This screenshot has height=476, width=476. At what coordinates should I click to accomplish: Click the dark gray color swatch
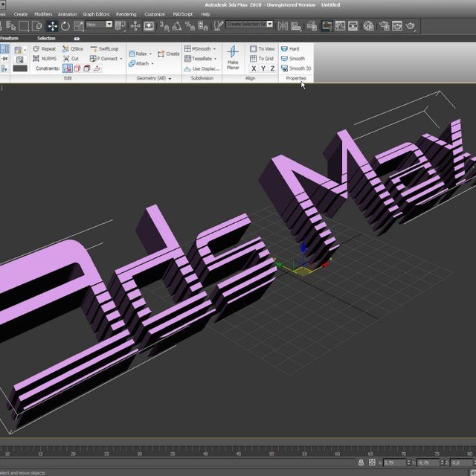(x=20, y=68)
